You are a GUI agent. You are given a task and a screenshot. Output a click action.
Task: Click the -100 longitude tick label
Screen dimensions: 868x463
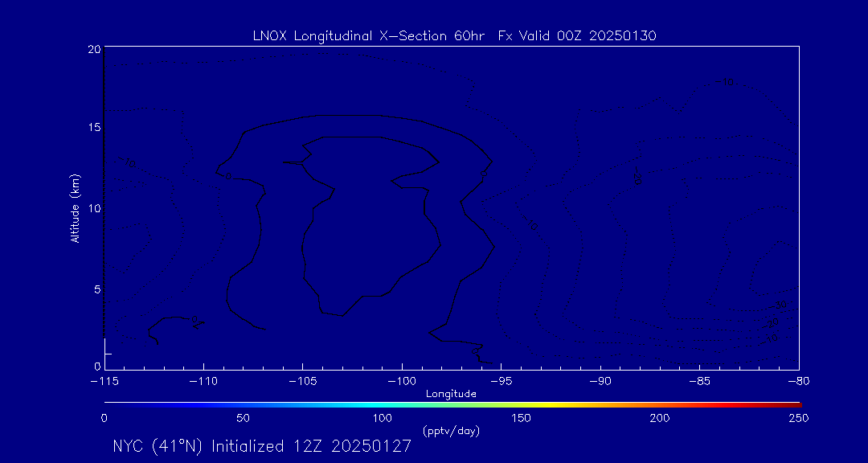(401, 382)
